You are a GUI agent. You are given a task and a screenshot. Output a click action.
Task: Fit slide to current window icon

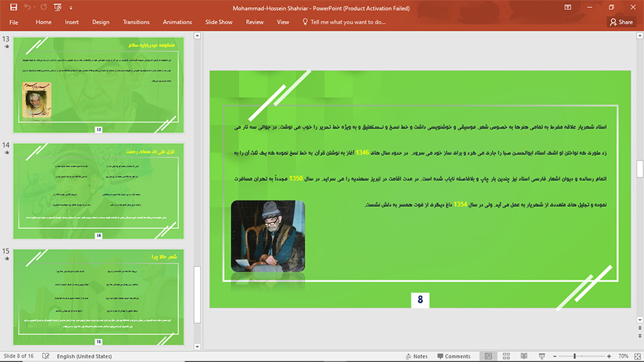coord(637,356)
